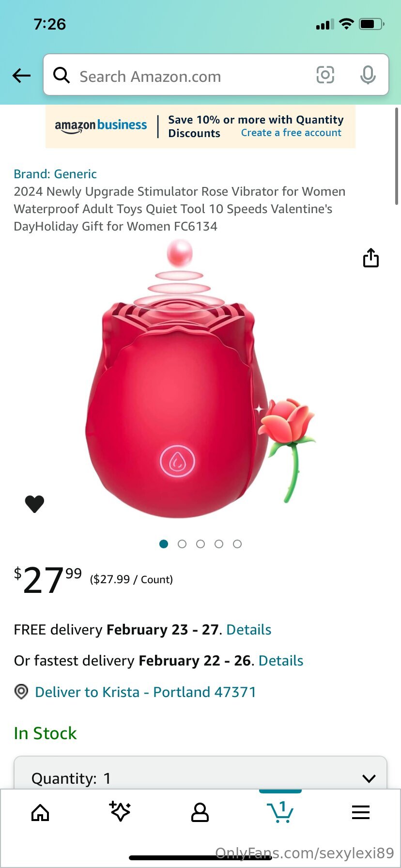The image size is (401, 868).
Task: Open the hamburger menu icon
Action: pos(361,812)
